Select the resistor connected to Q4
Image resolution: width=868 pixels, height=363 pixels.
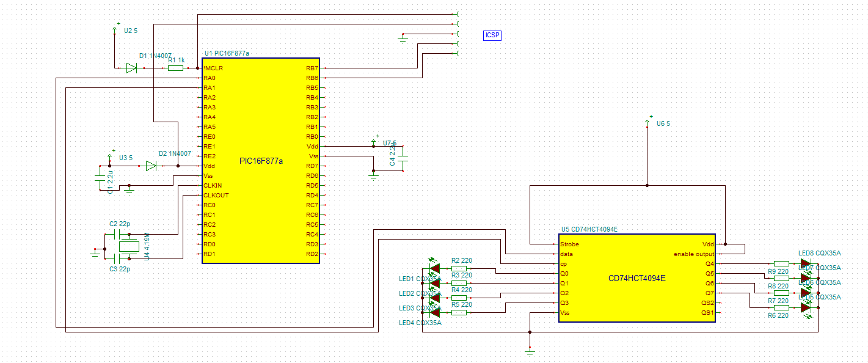click(x=781, y=263)
